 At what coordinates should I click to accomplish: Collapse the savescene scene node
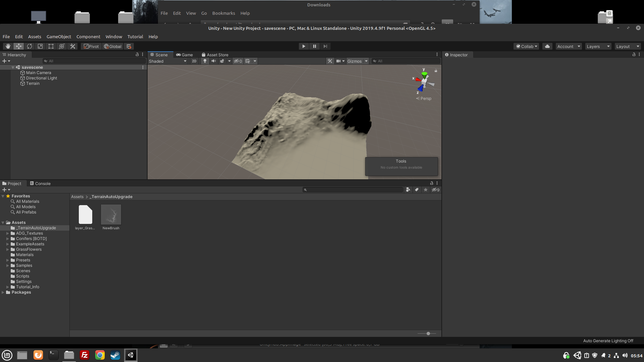(13, 67)
